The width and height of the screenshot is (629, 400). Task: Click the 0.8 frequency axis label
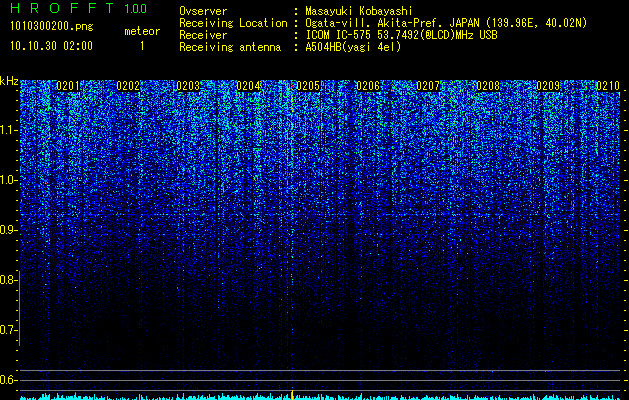click(x=8, y=280)
